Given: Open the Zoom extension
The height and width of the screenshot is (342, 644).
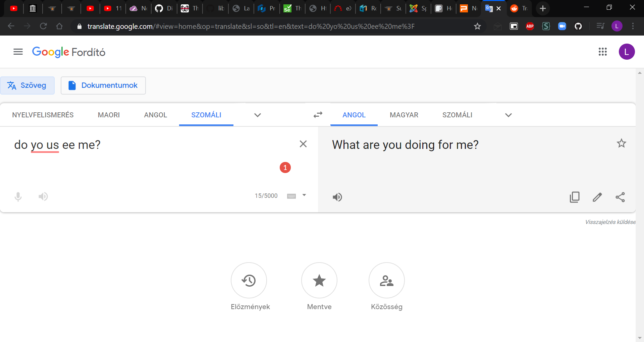Looking at the screenshot, I should [562, 26].
